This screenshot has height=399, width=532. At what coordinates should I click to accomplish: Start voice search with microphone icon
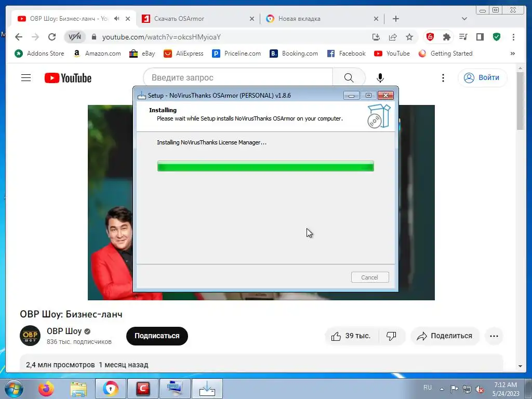[380, 78]
